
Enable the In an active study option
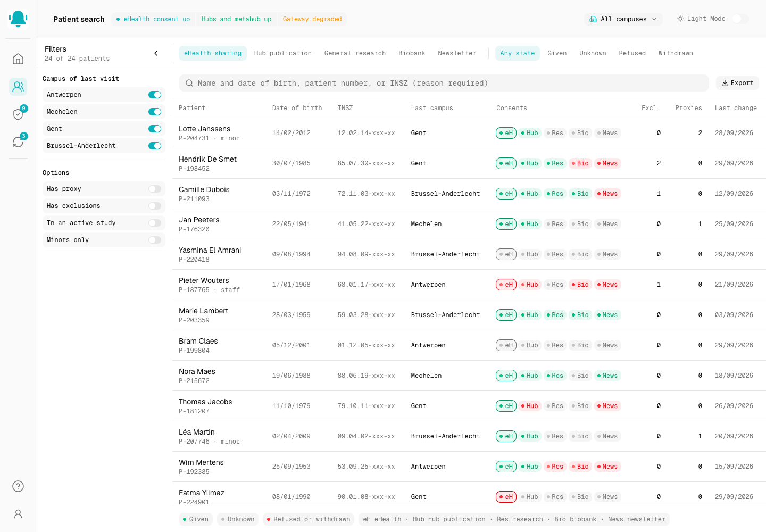click(155, 223)
